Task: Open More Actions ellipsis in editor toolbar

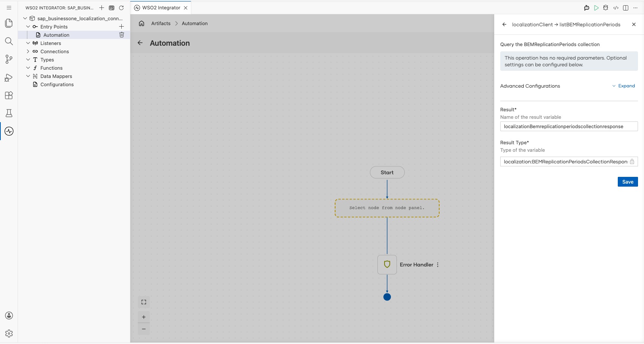Action: 635,8
